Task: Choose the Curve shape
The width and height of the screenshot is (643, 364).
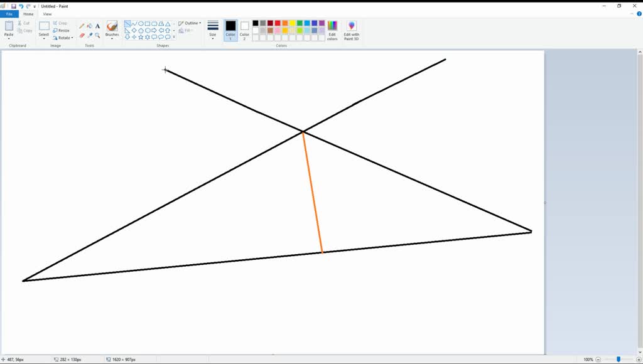Action: pos(134,24)
